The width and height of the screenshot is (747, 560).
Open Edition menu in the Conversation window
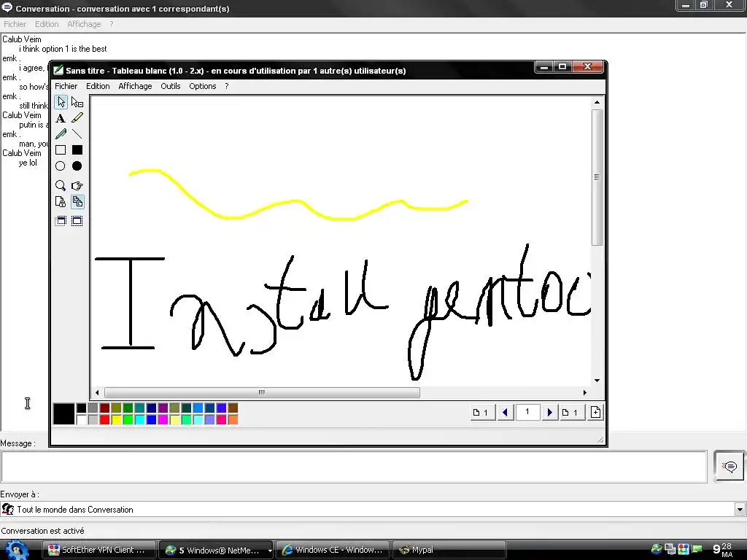tap(47, 24)
